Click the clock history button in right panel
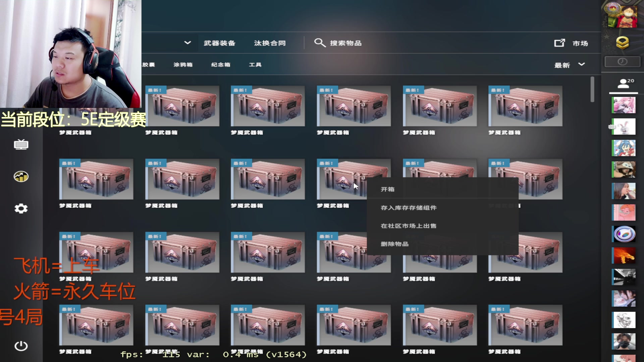This screenshot has height=362, width=644. pyautogui.click(x=623, y=62)
